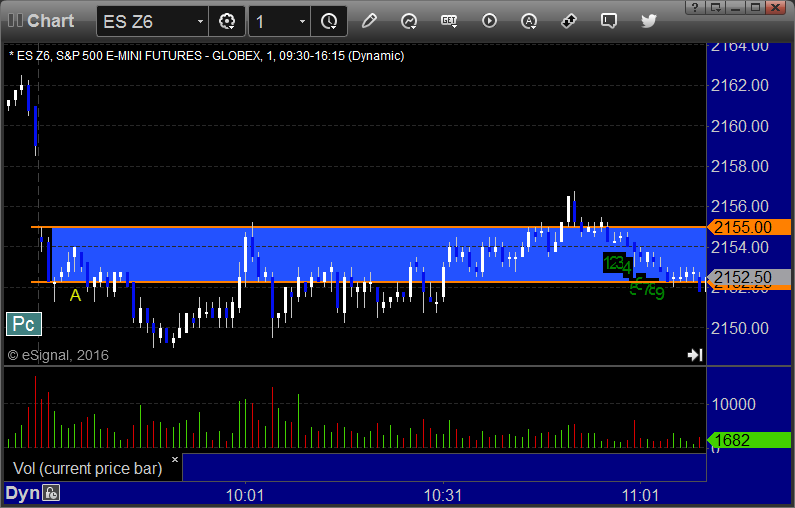Click the Pc previous close marker
795x508 pixels.
pyautogui.click(x=23, y=324)
